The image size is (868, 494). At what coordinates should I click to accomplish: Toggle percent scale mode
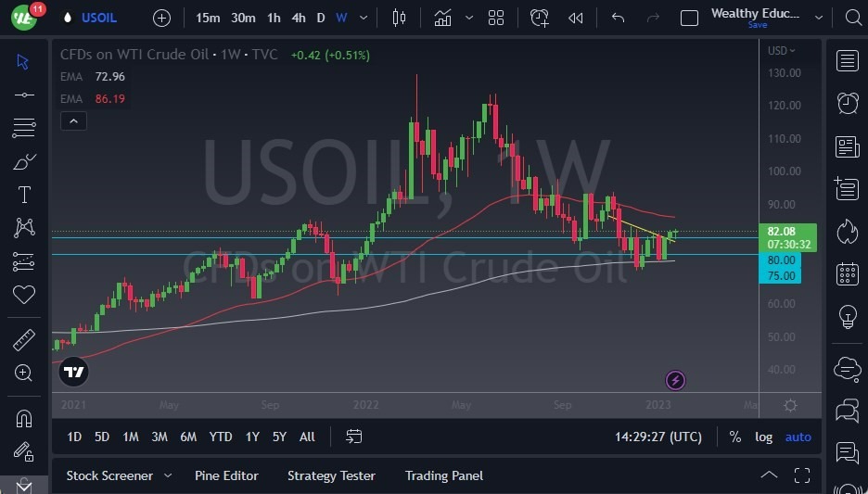click(735, 437)
